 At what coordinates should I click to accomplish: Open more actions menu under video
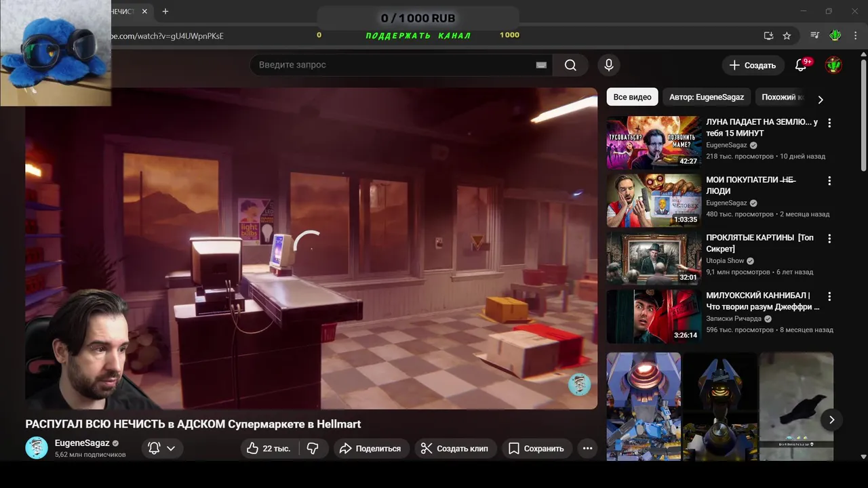[x=587, y=448]
